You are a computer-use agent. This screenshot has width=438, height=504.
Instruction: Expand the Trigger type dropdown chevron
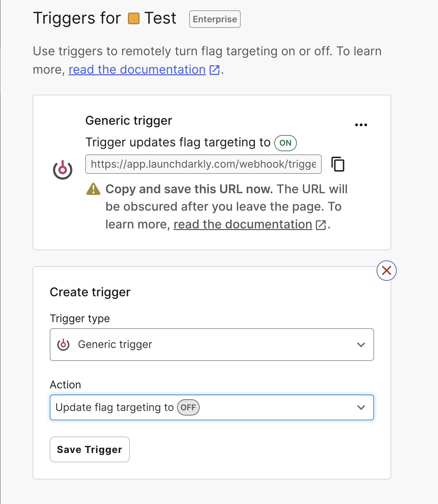(x=361, y=345)
